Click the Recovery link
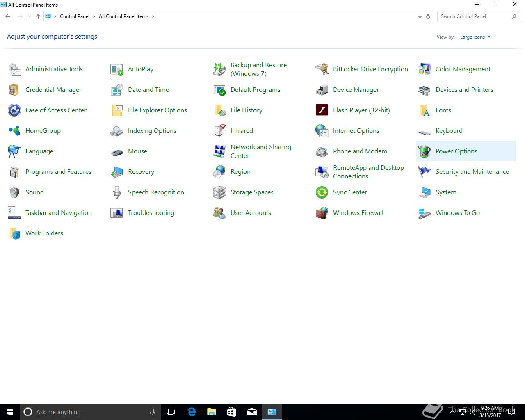The height and width of the screenshot is (420, 525). click(141, 172)
